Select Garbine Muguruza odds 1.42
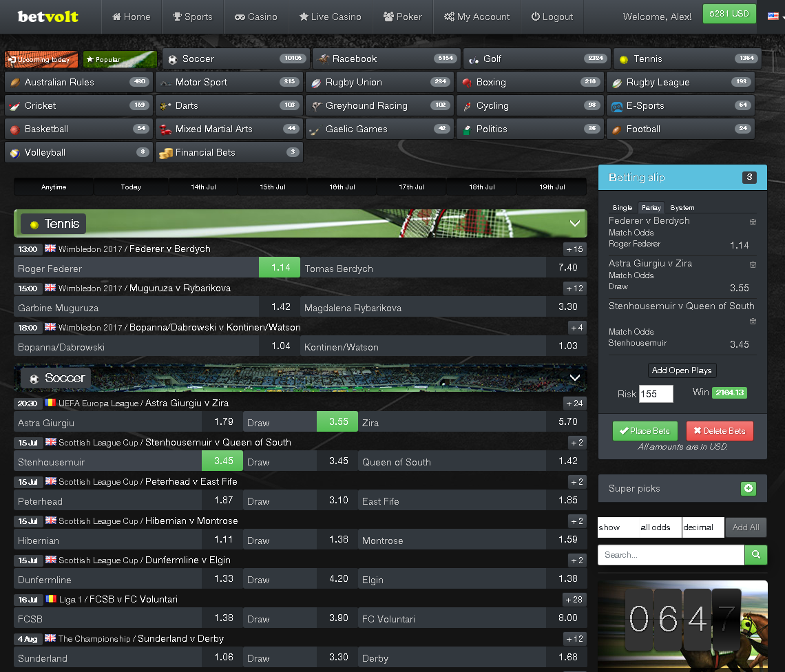 (x=280, y=306)
